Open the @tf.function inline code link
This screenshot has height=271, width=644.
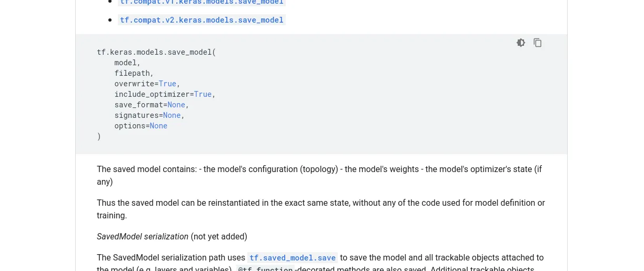pos(265,269)
